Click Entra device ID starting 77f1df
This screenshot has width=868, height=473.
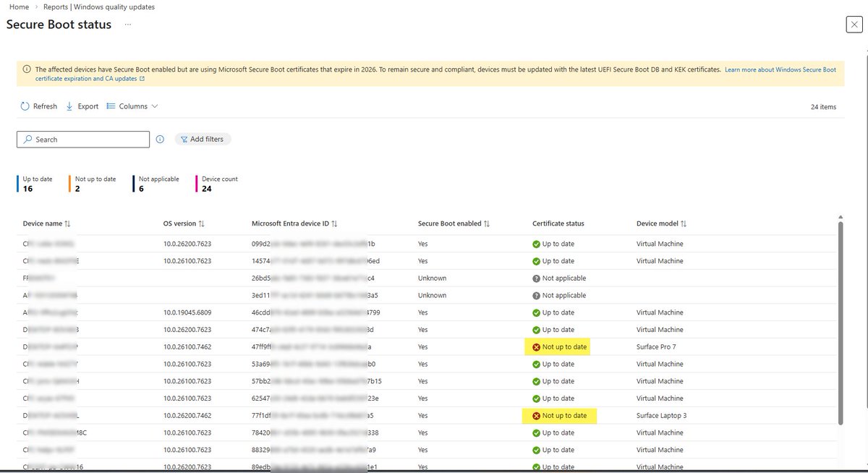[x=312, y=416]
